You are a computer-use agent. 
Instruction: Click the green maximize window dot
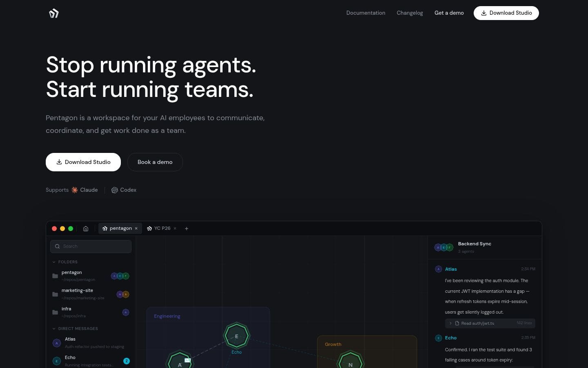71,229
